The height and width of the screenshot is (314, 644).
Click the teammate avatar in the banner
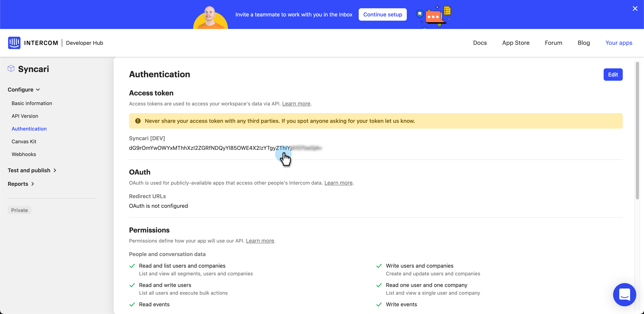pos(210,18)
